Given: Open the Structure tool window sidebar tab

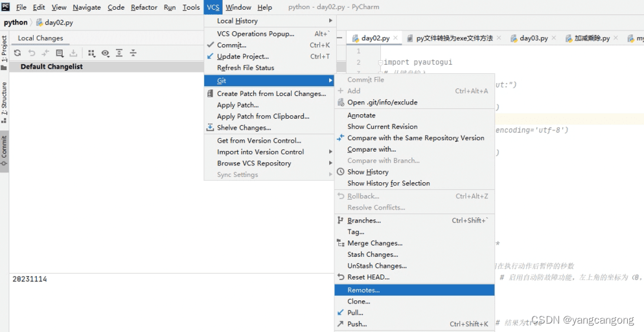Looking at the screenshot, I should click(x=4, y=102).
